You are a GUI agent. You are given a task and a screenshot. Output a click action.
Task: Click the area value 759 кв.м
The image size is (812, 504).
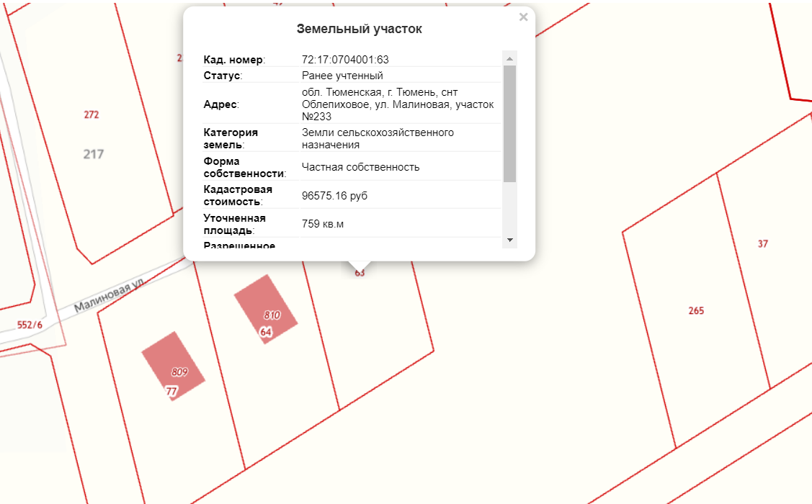323,224
